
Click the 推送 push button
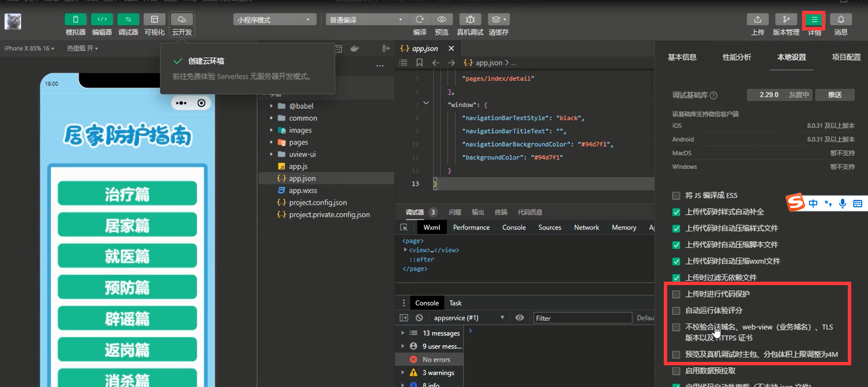click(x=835, y=95)
